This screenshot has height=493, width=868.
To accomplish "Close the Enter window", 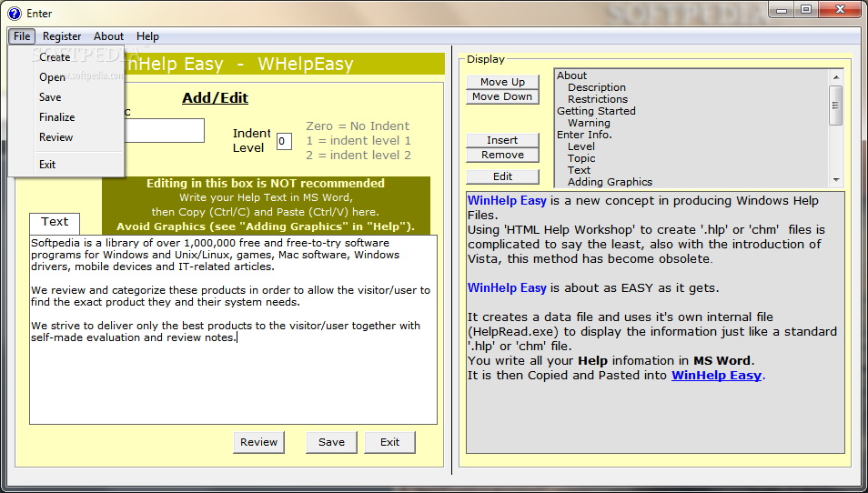I will point(840,10).
